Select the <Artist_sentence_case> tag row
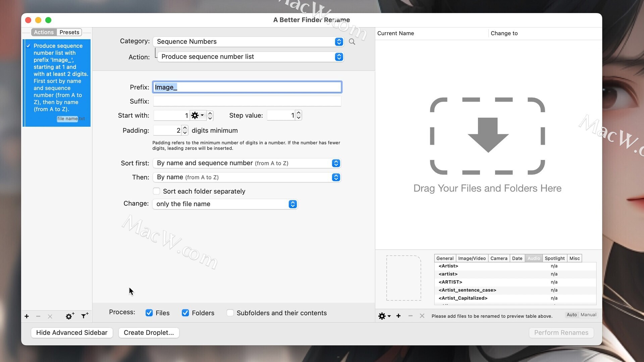644x362 pixels. tap(515, 290)
